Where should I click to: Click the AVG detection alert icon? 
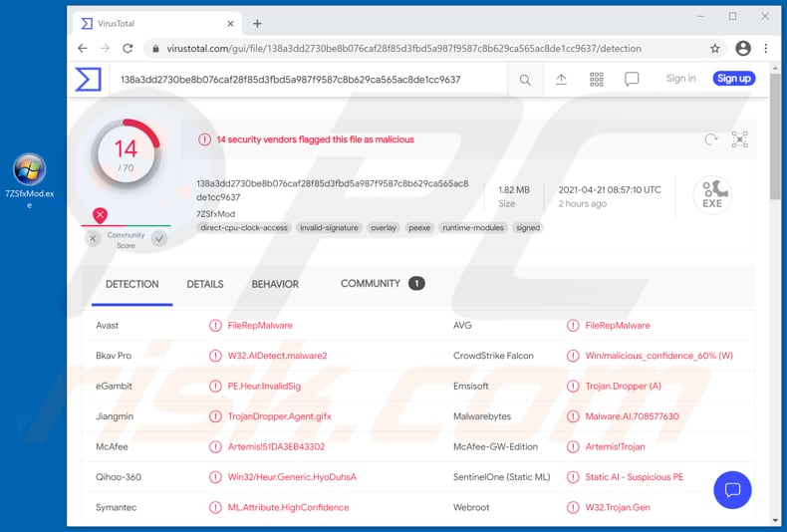click(x=573, y=326)
